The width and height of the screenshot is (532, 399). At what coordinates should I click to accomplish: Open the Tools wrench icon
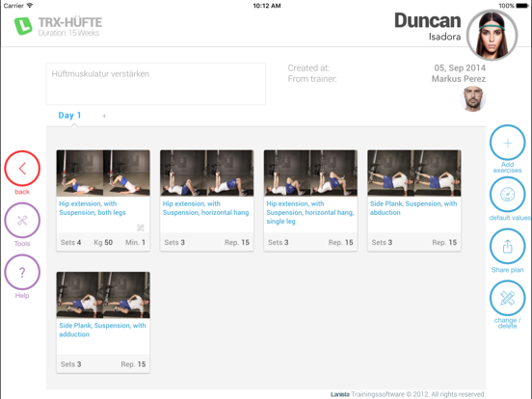(x=22, y=220)
